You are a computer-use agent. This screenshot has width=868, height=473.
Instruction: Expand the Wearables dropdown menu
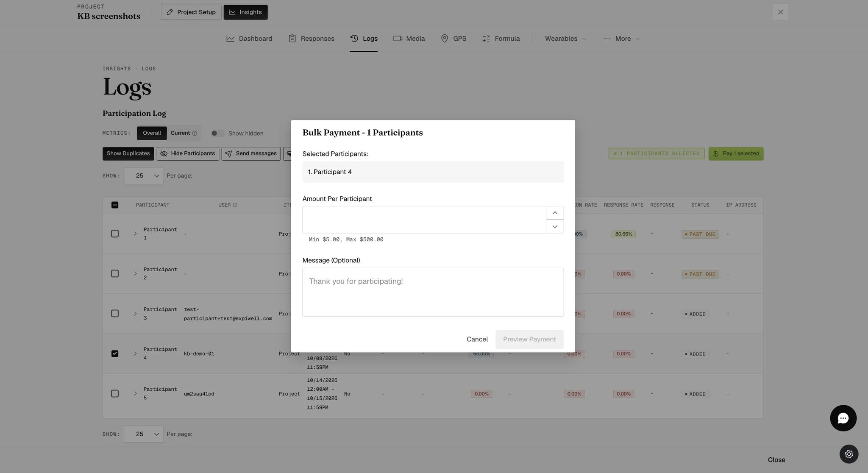pyautogui.click(x=565, y=39)
